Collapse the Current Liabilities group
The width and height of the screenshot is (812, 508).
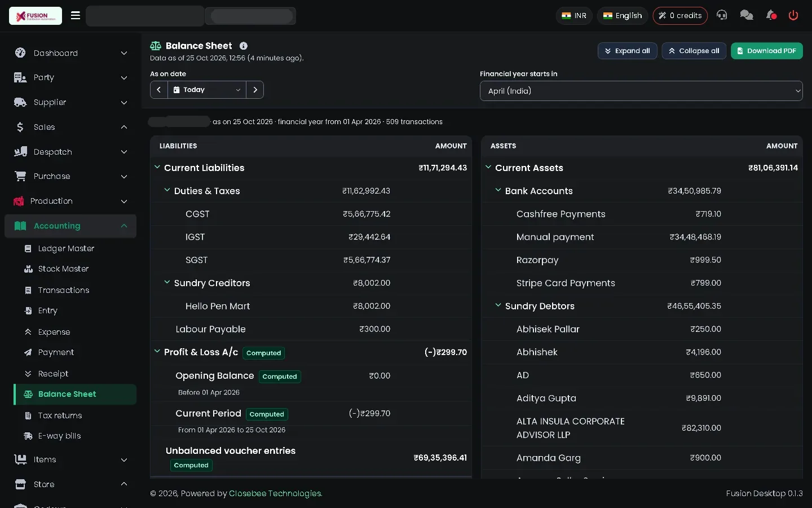tap(157, 167)
